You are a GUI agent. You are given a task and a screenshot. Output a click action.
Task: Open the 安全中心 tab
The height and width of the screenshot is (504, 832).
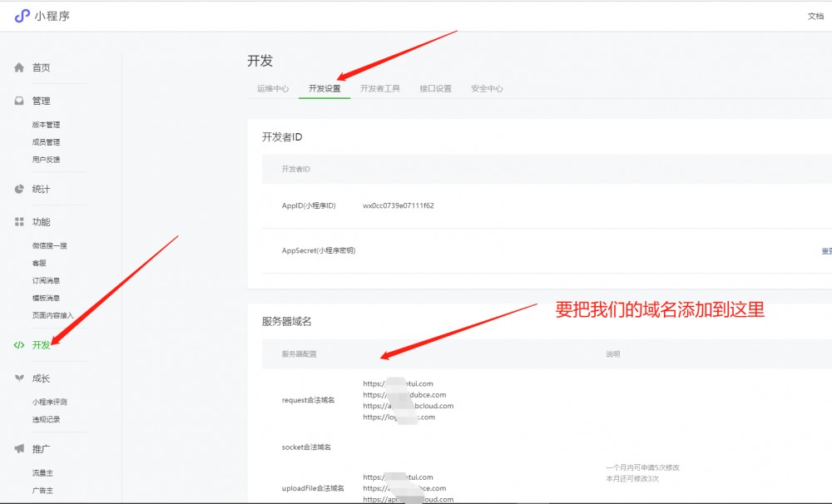pyautogui.click(x=487, y=87)
